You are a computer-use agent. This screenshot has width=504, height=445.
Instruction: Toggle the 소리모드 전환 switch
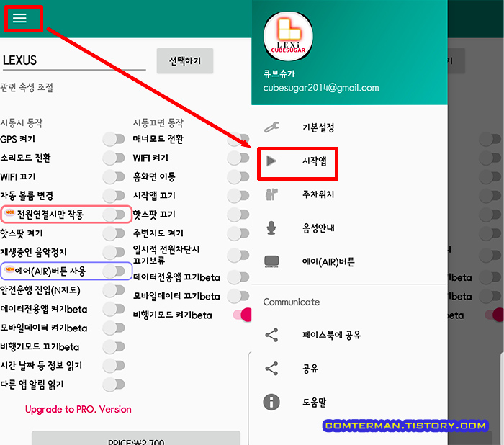pos(114,158)
